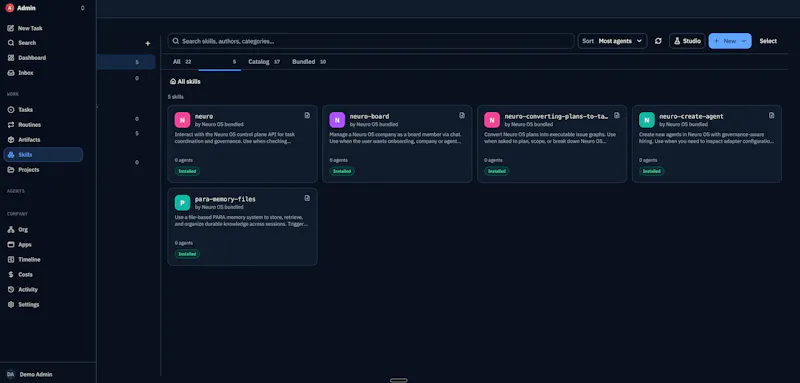Click Installed badge on para-memory-files card

(187, 254)
